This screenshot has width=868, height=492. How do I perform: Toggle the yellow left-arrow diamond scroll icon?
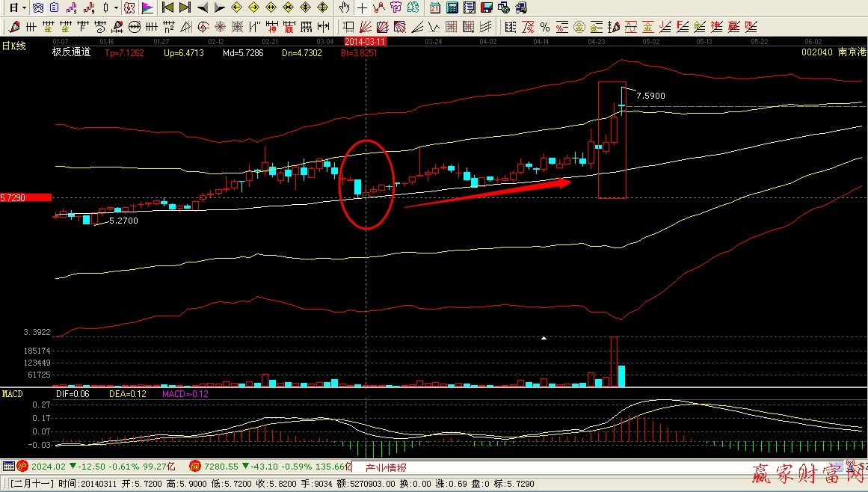[x=236, y=8]
